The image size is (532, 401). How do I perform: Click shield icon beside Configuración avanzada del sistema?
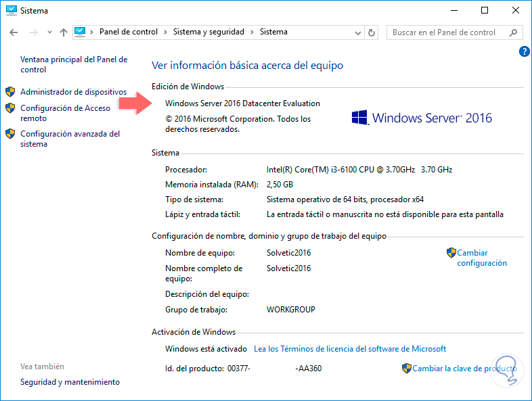pyautogui.click(x=10, y=133)
